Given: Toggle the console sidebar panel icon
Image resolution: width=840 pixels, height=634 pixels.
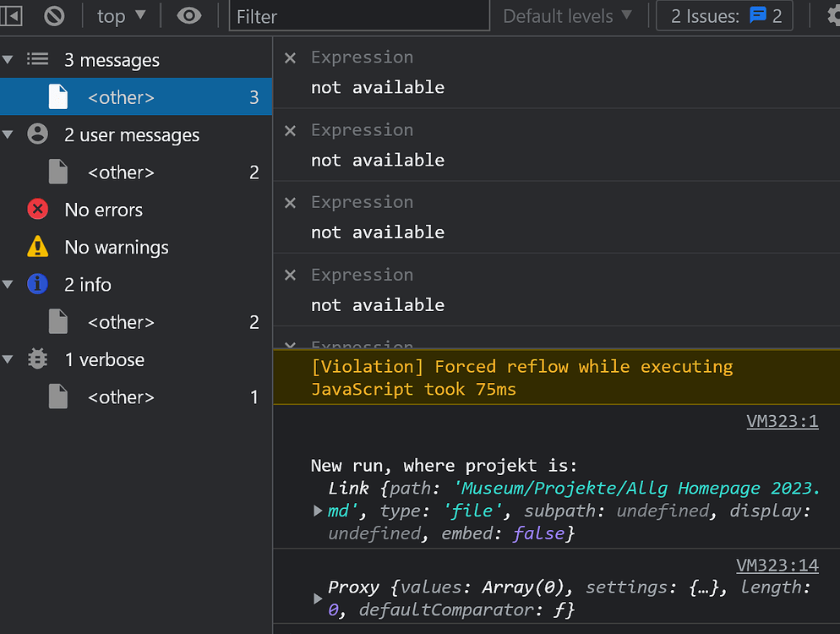Looking at the screenshot, I should tap(11, 15).
